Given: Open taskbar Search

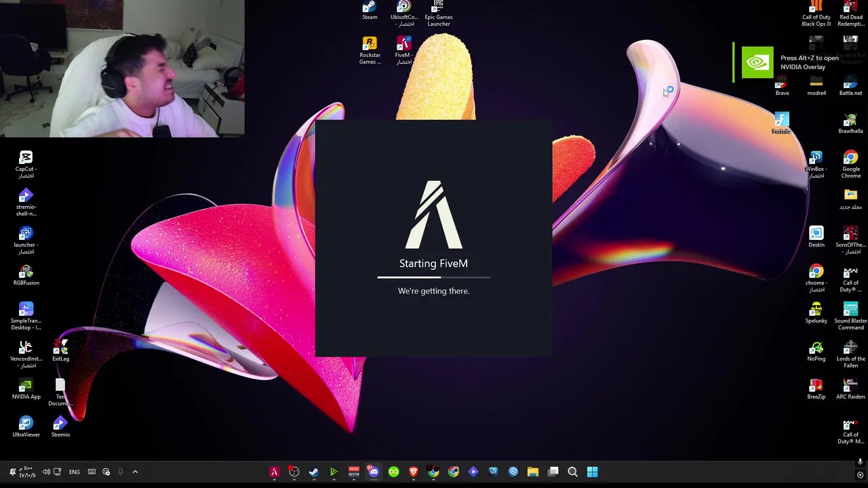Looking at the screenshot, I should 572,472.
